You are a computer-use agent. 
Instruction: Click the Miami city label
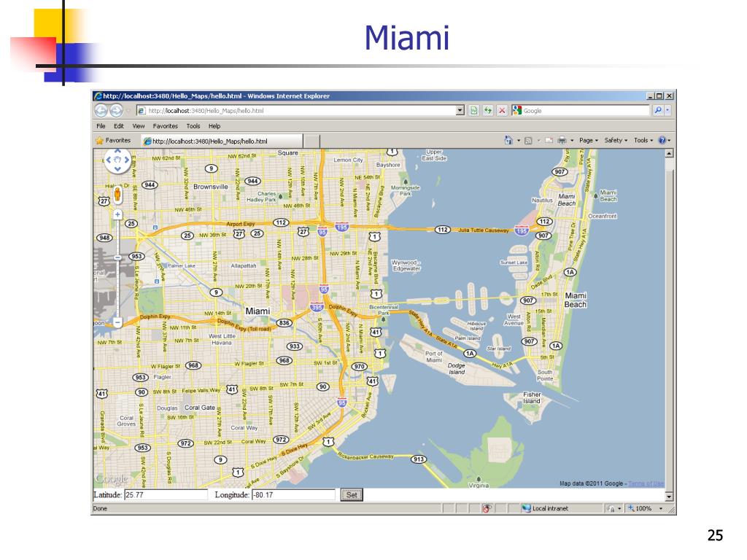coord(258,311)
